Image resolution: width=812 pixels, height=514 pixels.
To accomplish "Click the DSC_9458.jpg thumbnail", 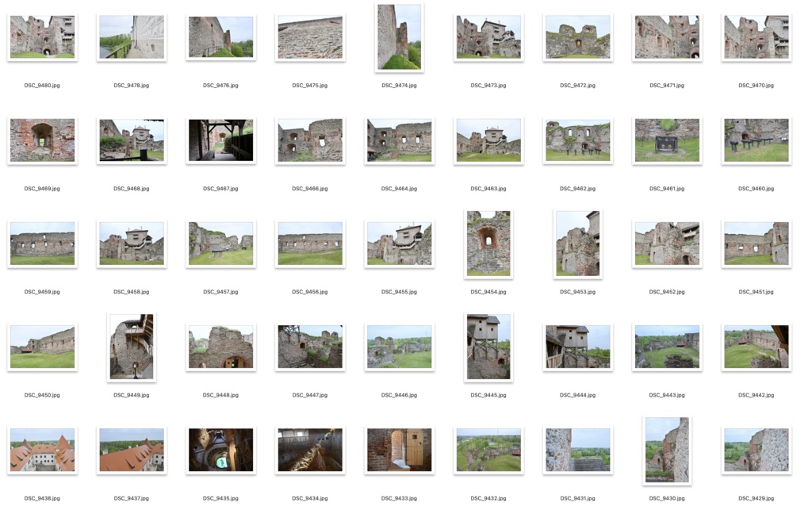I will coord(132,244).
